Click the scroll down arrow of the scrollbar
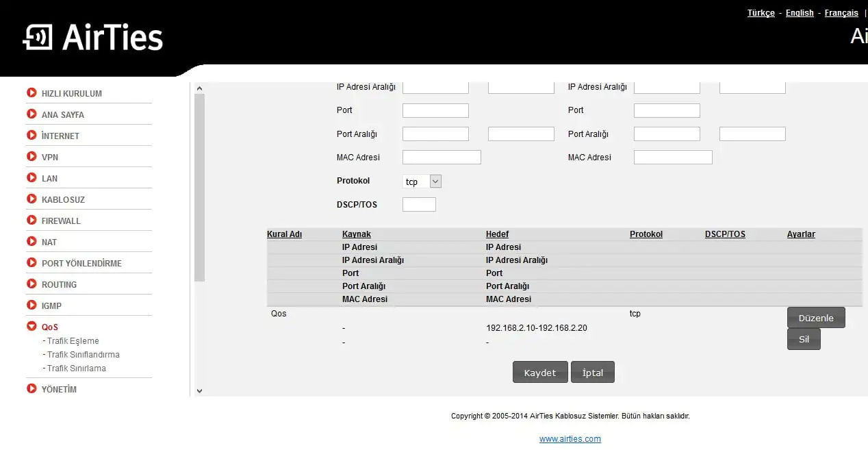The width and height of the screenshot is (868, 450). click(199, 390)
